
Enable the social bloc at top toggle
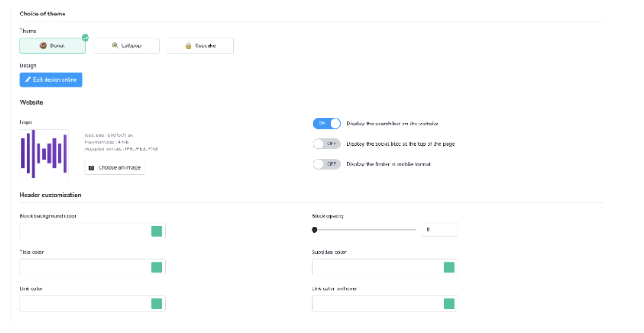pos(327,143)
